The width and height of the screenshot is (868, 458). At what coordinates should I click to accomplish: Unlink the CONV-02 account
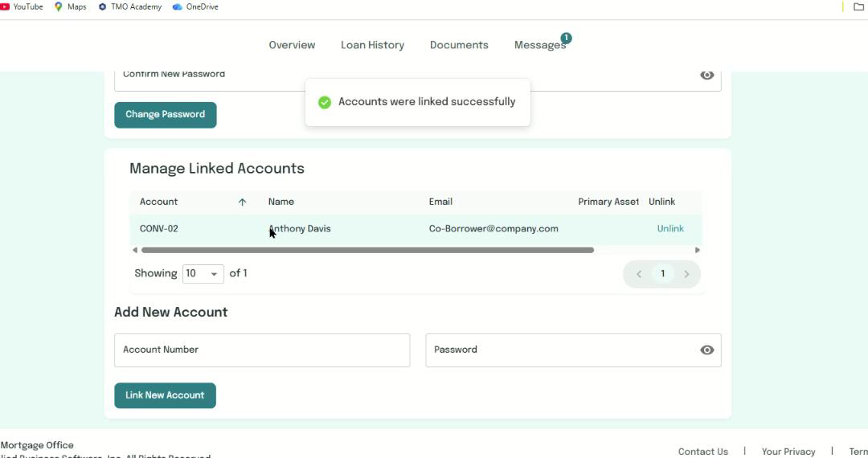pyautogui.click(x=670, y=229)
